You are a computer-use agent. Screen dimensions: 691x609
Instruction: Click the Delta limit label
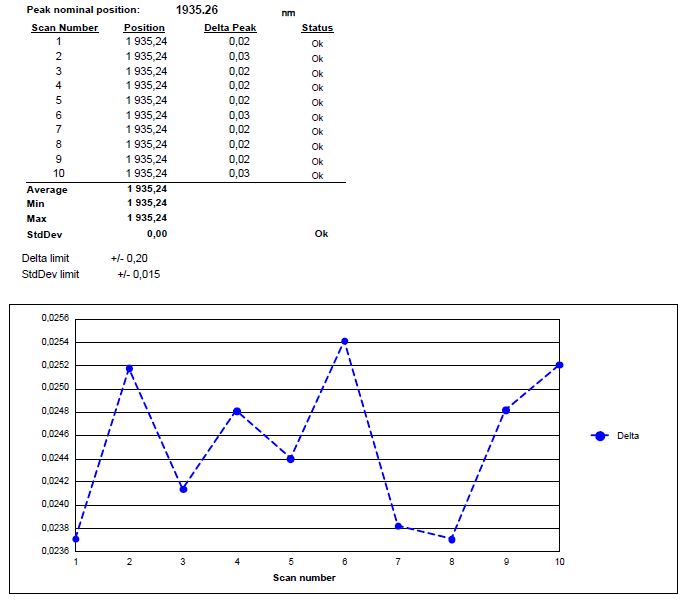click(x=45, y=258)
